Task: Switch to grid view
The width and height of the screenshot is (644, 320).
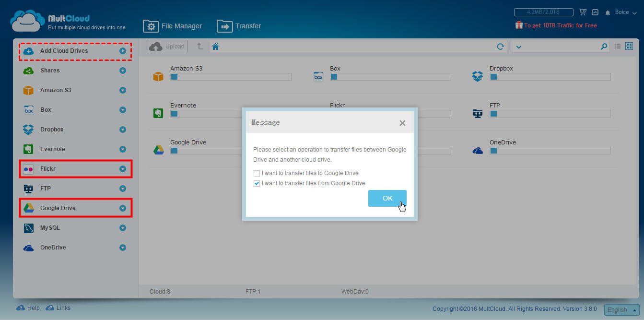Action: click(x=629, y=46)
